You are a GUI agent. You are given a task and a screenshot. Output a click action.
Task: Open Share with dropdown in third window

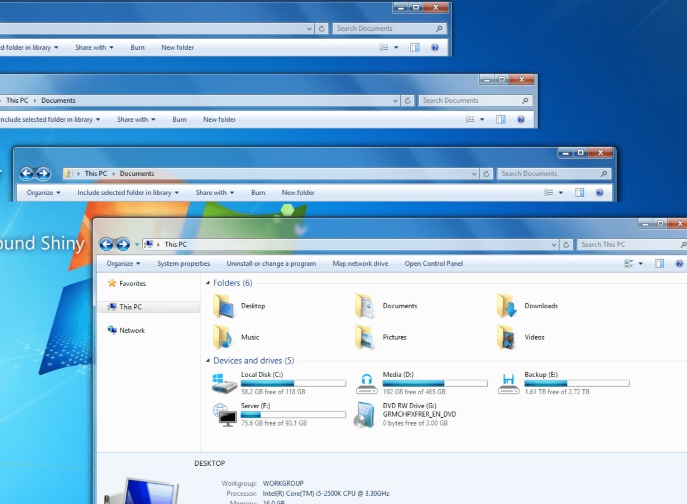pyautogui.click(x=215, y=192)
